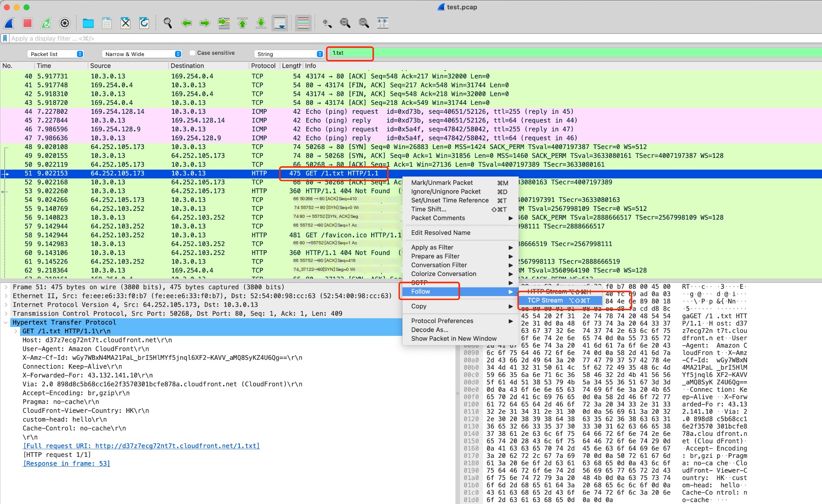Image resolution: width=822 pixels, height=504 pixels.
Task: Open the Narrow & Wide dropdown
Action: coord(142,54)
